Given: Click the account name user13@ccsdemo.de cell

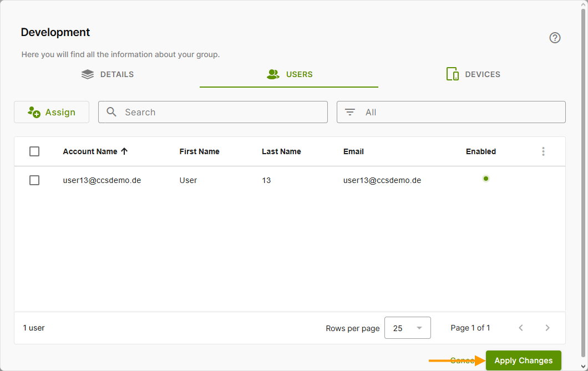Looking at the screenshot, I should pyautogui.click(x=102, y=180).
